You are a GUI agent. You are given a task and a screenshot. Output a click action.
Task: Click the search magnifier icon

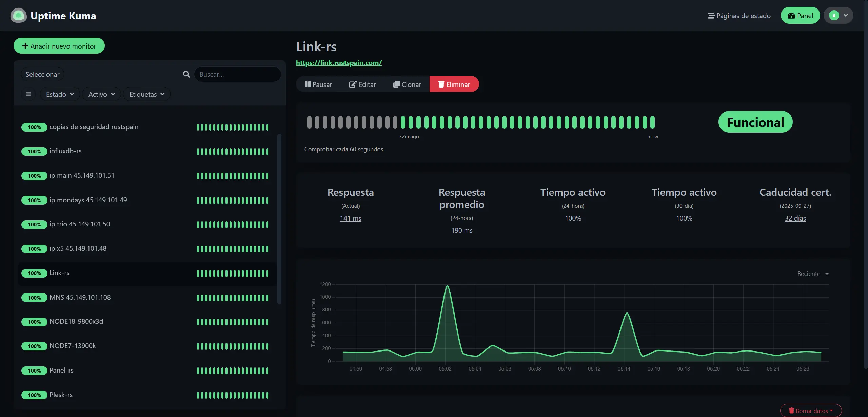point(186,74)
